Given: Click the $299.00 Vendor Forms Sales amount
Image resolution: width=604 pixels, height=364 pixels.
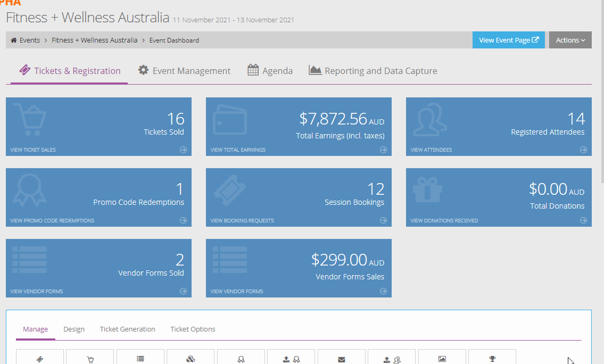Looking at the screenshot, I should pyautogui.click(x=339, y=260).
